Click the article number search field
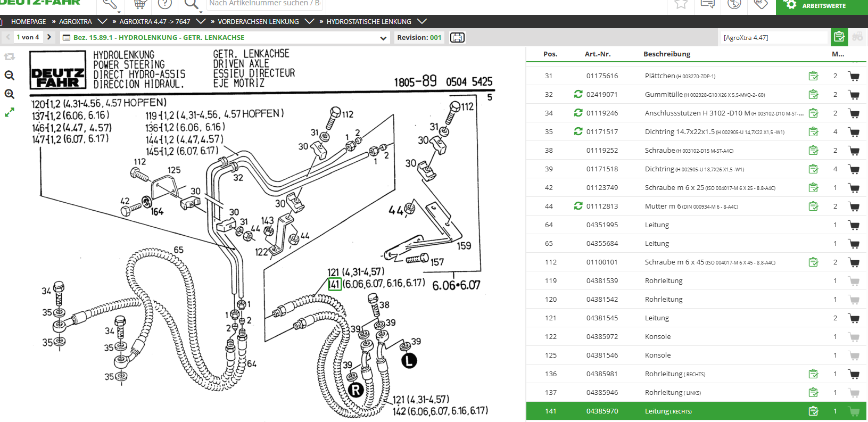868x422 pixels. coord(264,4)
